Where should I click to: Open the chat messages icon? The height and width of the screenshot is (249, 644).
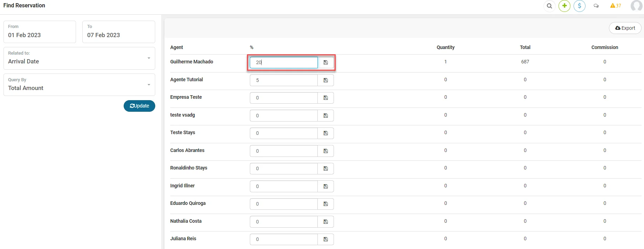coord(596,6)
